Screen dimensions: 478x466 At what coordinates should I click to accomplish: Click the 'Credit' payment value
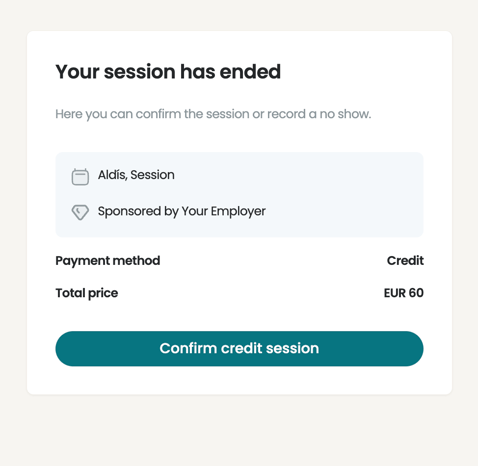405,260
